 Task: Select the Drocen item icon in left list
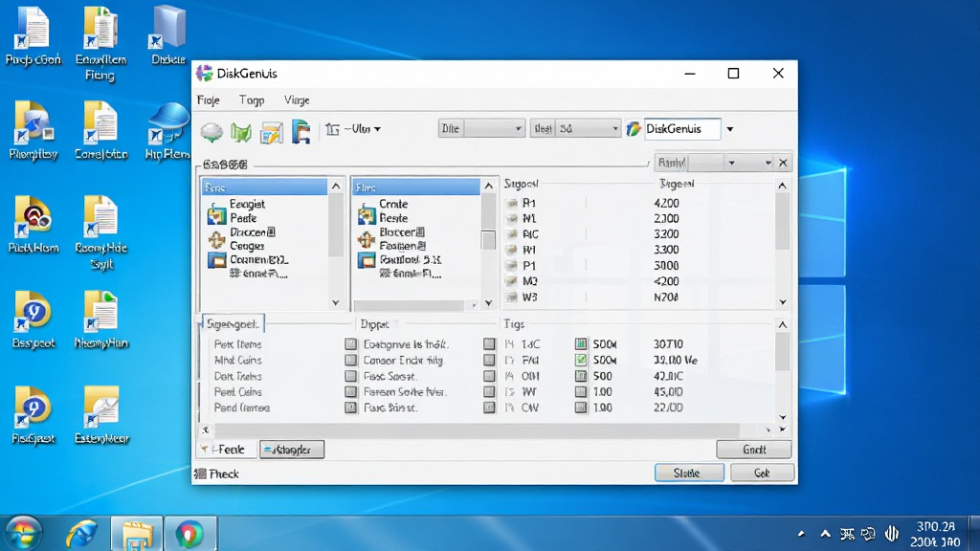pyautogui.click(x=217, y=239)
